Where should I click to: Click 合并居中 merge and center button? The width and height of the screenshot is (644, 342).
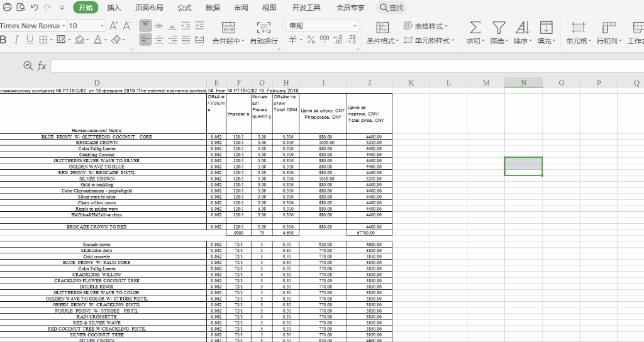(228, 33)
